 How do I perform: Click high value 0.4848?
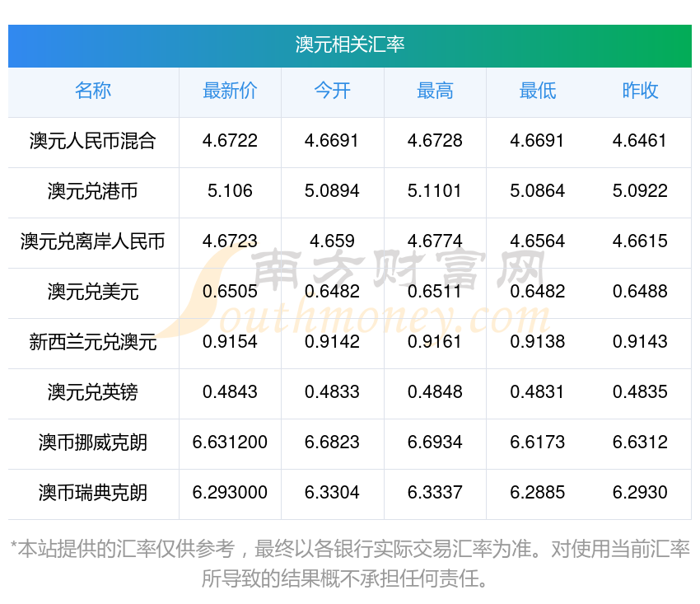(435, 392)
